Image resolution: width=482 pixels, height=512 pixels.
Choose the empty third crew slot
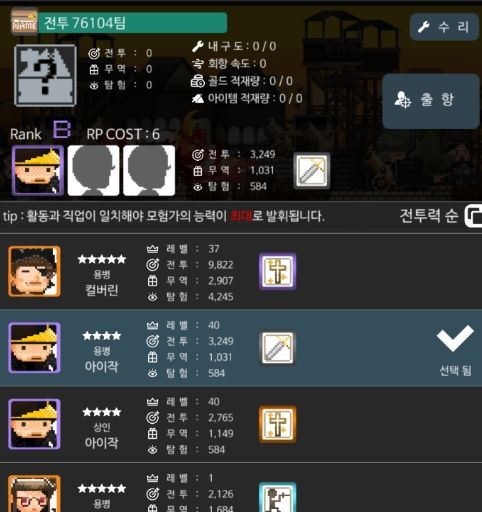click(x=149, y=170)
